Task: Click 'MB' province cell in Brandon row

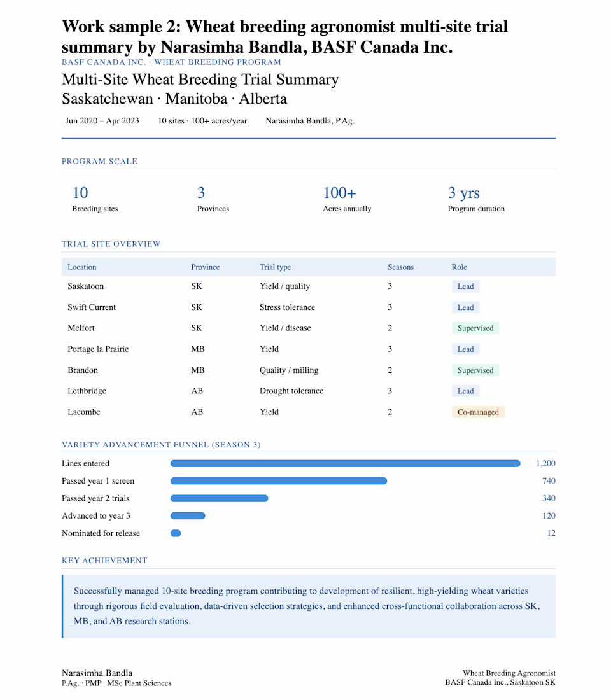Action: pos(197,370)
